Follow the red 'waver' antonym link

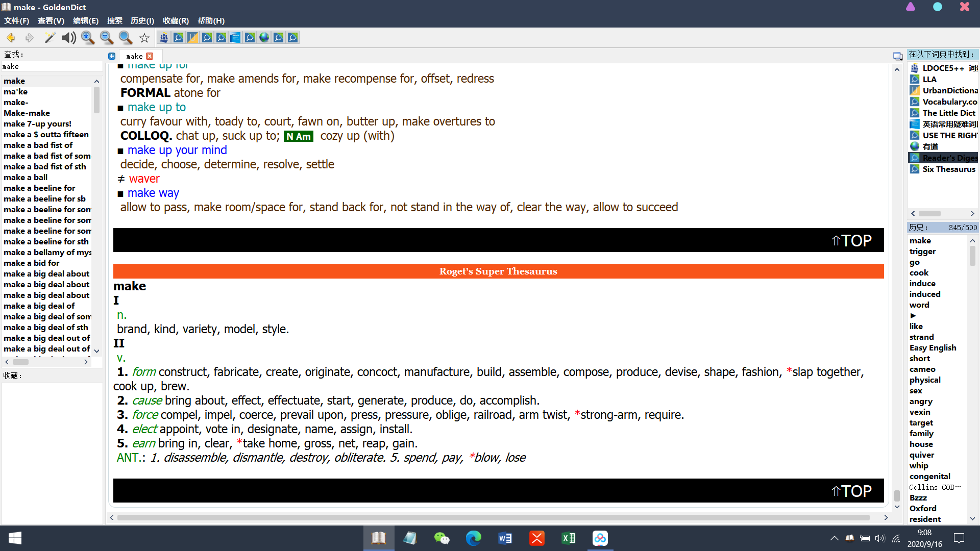coord(144,179)
